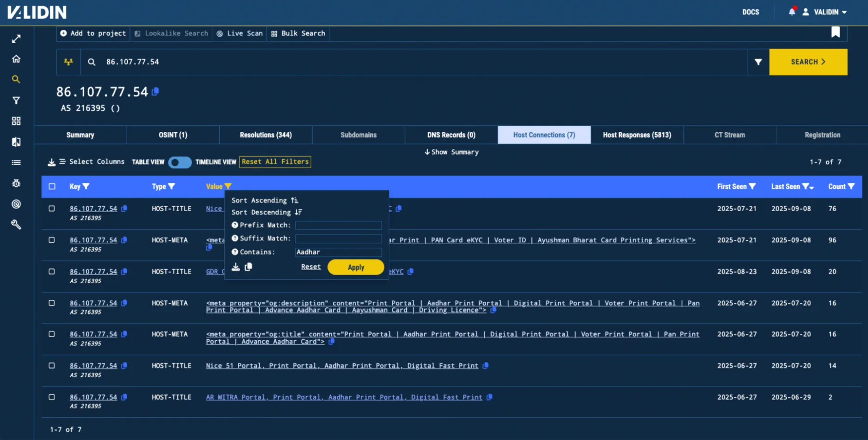Open the Count column filter
This screenshot has height=440, width=868.
[x=851, y=187]
